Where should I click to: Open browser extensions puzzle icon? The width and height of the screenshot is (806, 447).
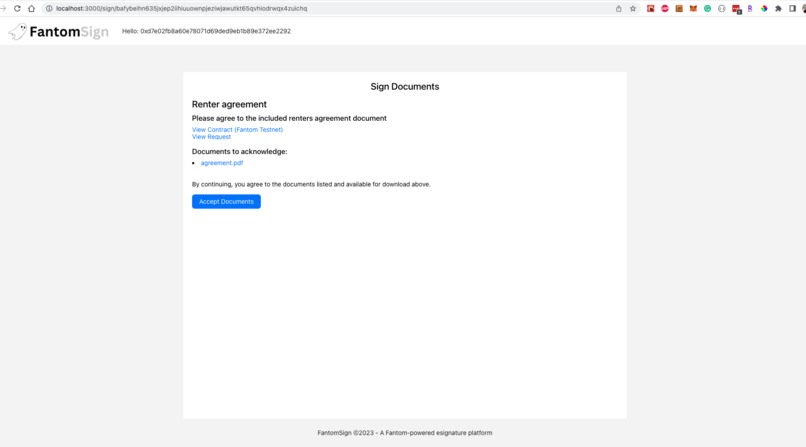click(778, 8)
